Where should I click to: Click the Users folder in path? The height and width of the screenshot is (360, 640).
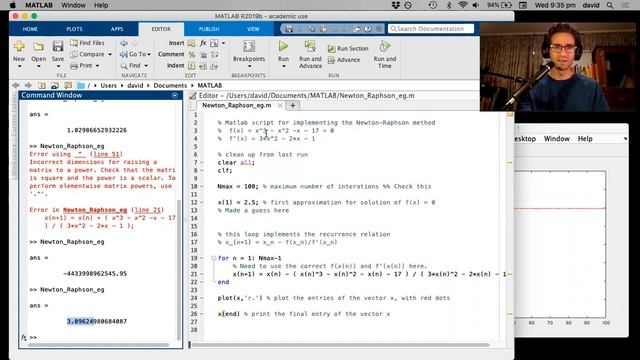(109, 85)
